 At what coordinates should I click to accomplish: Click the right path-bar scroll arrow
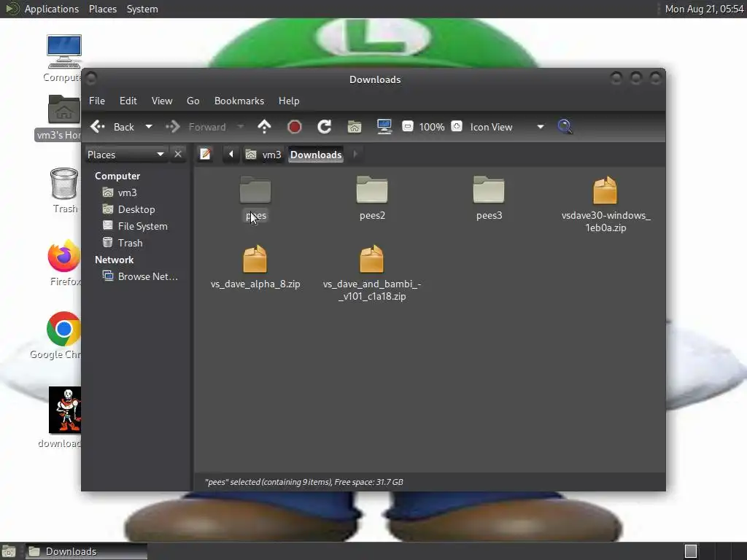[x=355, y=155]
